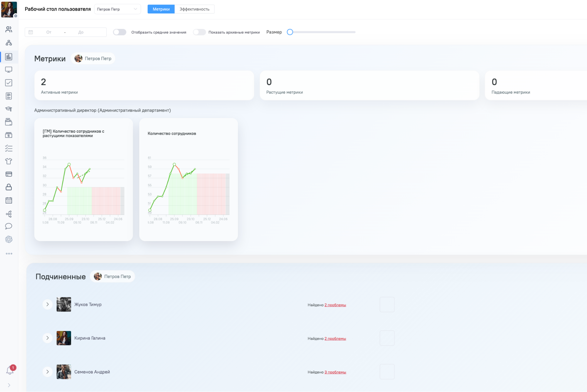Expand the Семенов Андрей subordinate row
The image size is (587, 392).
point(48,372)
